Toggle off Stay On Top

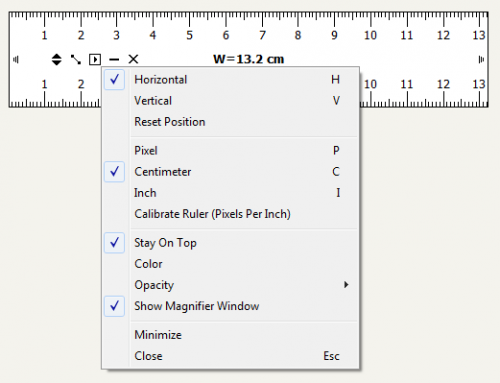coord(114,243)
